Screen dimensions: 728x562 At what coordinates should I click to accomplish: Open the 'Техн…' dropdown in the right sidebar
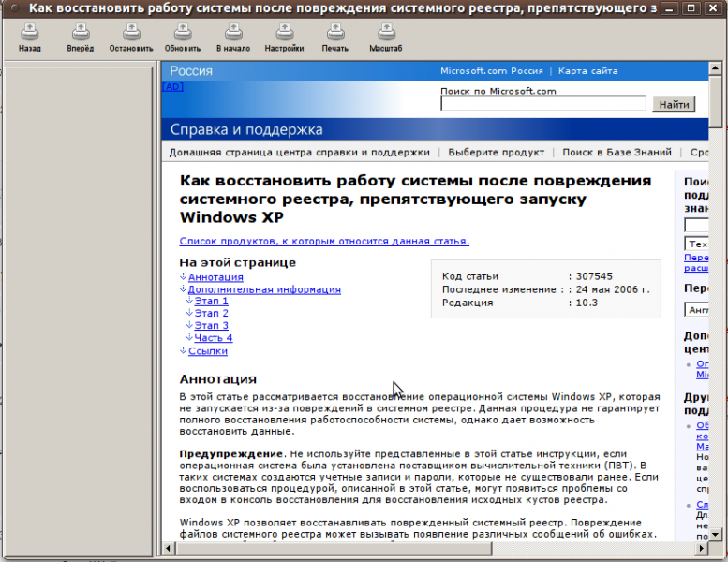point(698,244)
